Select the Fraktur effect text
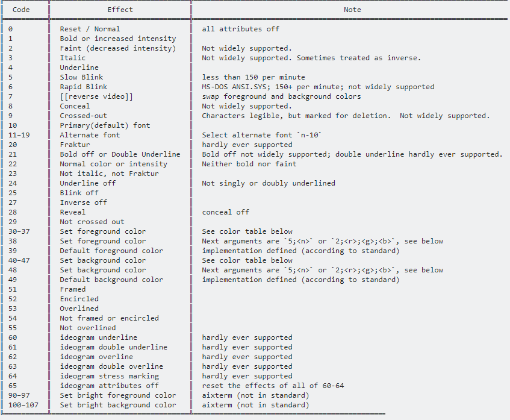Screen dimensions: 510x420 [x=75, y=145]
